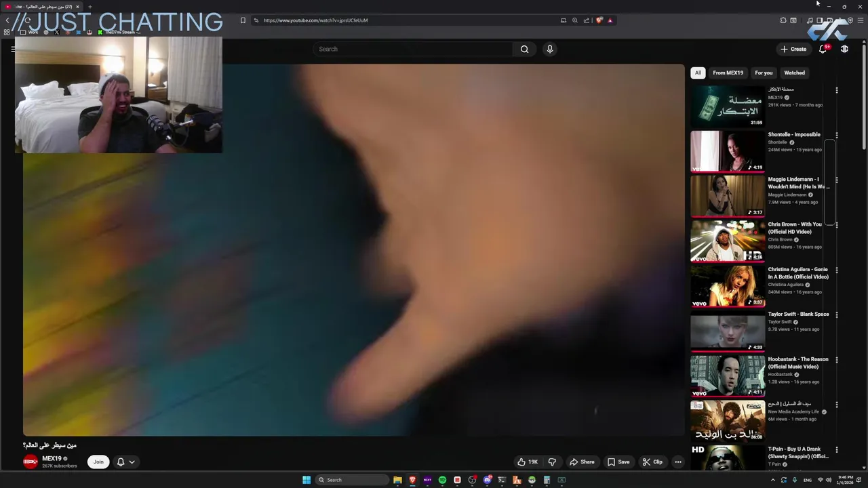Open Discord from the taskbar
Viewport: 868px width, 488px height.
pyautogui.click(x=487, y=480)
